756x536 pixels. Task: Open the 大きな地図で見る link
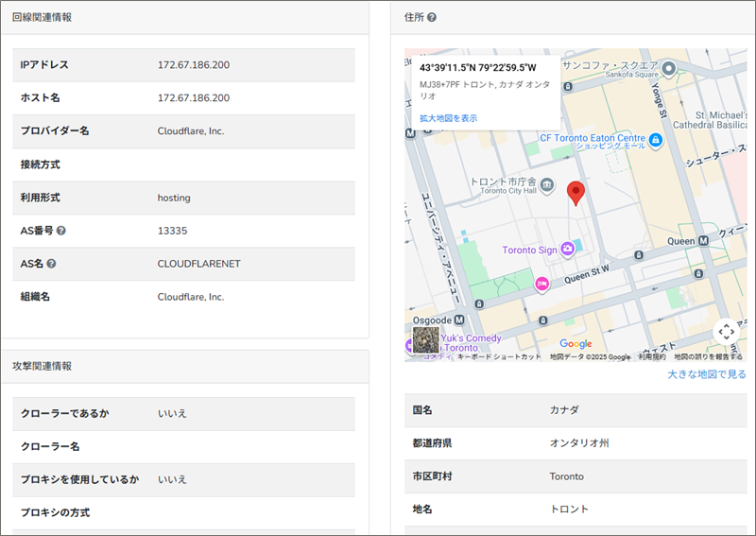706,374
